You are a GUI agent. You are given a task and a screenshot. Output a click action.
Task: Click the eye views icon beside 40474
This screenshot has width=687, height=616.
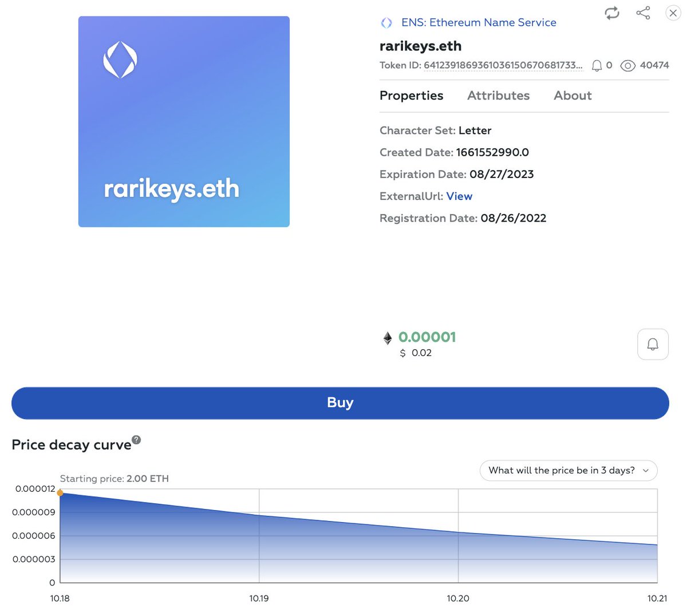[x=628, y=65]
